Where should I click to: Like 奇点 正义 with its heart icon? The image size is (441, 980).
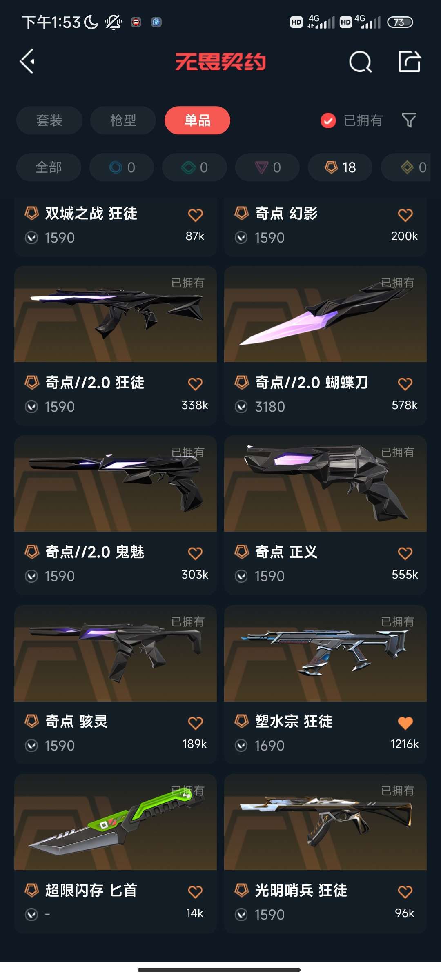click(405, 553)
